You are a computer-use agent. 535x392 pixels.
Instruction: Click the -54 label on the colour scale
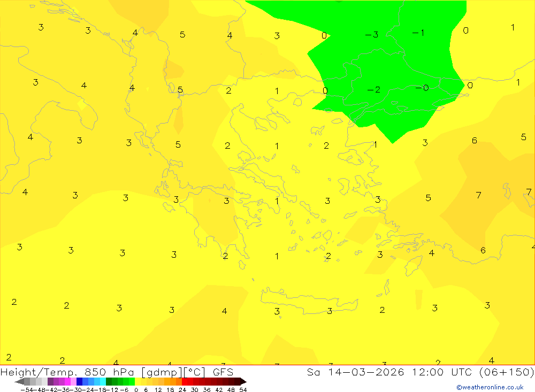(27, 390)
